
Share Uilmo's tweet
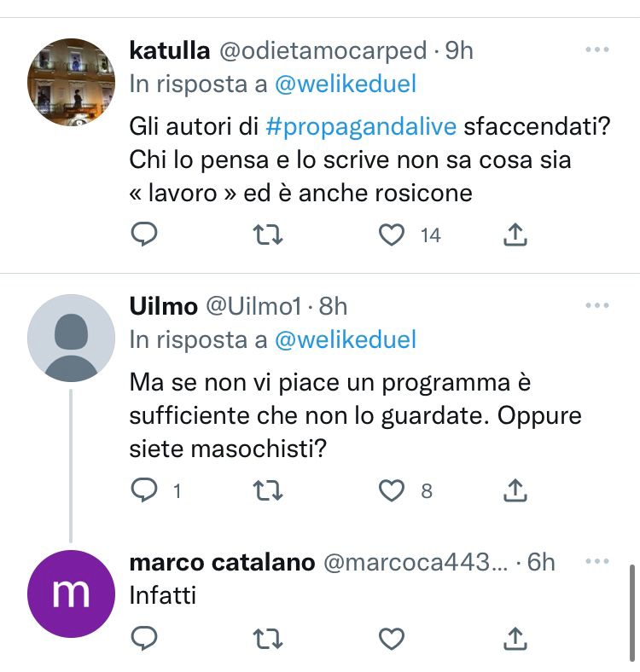(x=515, y=490)
